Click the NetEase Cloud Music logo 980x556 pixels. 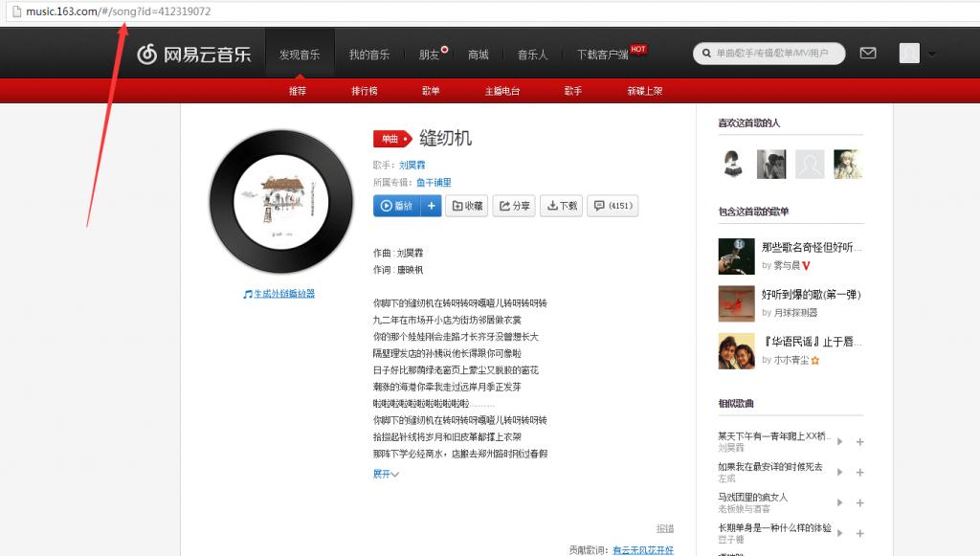click(x=193, y=55)
